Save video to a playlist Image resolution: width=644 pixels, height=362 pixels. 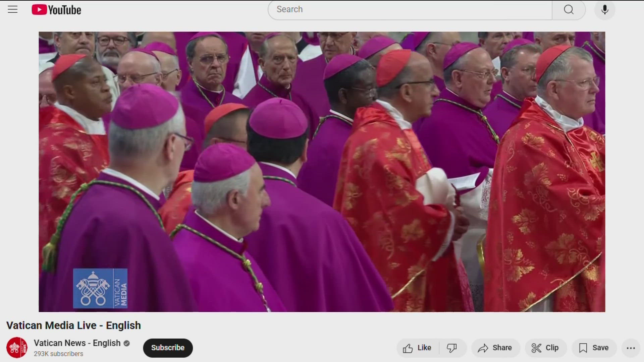594,348
